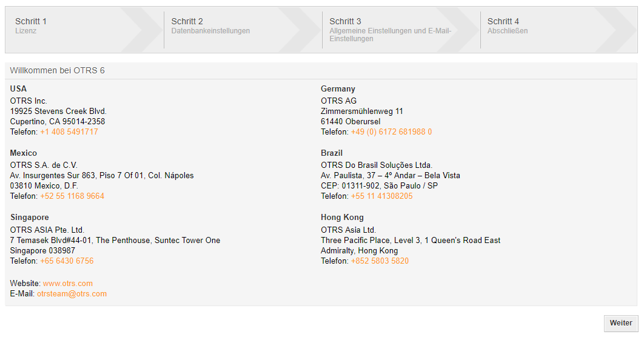Click the Hong Kong phone number link
The width and height of the screenshot is (644, 340).
coord(380,261)
